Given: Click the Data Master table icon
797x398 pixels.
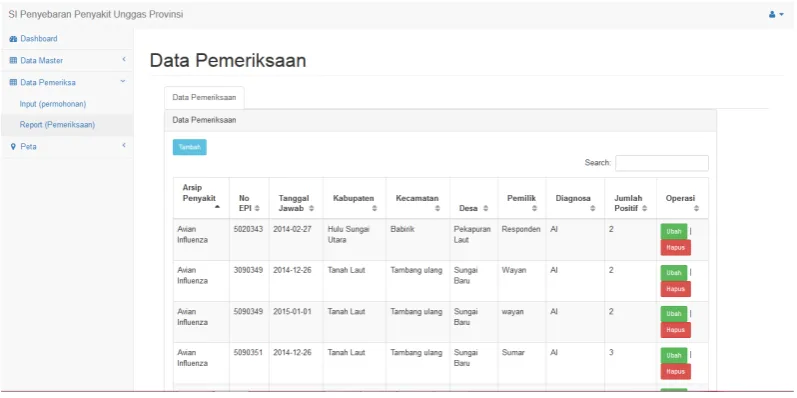Looking at the screenshot, I should coord(13,60).
